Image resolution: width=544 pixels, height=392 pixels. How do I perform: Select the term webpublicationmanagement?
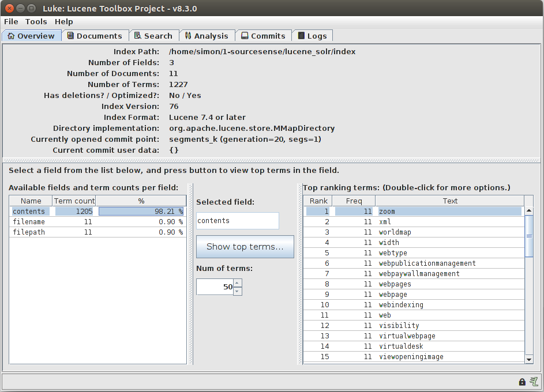pos(414,263)
